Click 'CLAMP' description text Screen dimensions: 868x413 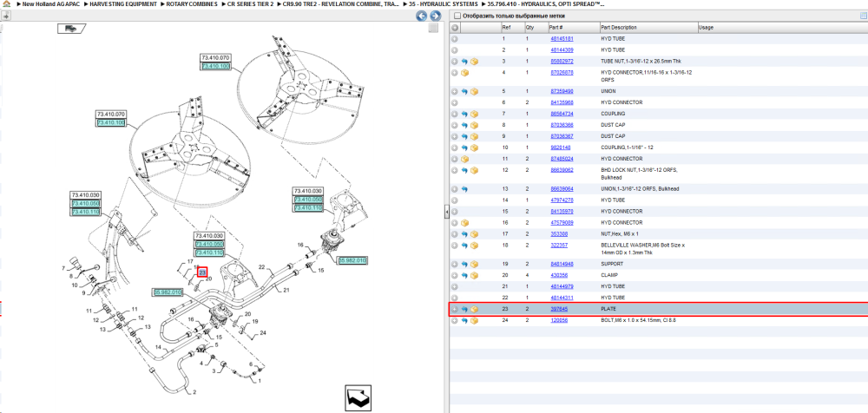tap(609, 275)
